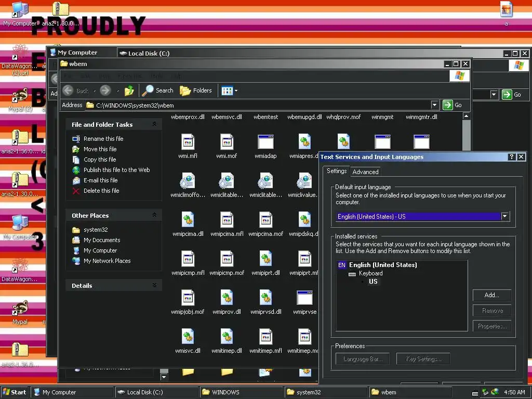The height and width of the screenshot is (399, 532).
Task: Switch to Local Disk (C:) taskbar button
Action: 157,392
